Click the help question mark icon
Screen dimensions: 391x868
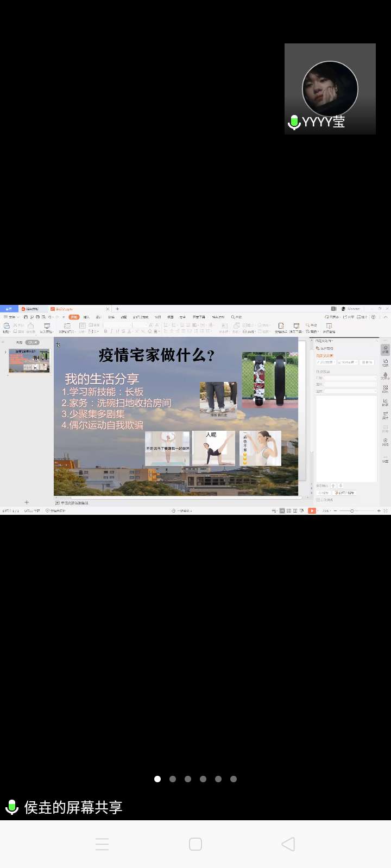[x=373, y=317]
